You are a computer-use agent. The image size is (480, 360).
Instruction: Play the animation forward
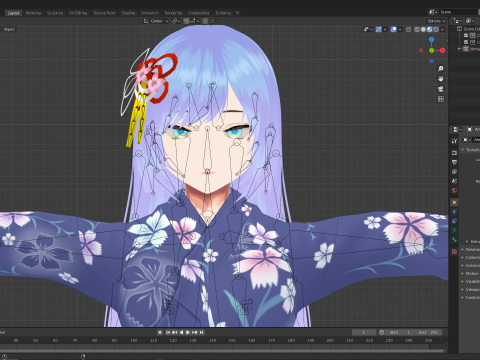(188, 332)
